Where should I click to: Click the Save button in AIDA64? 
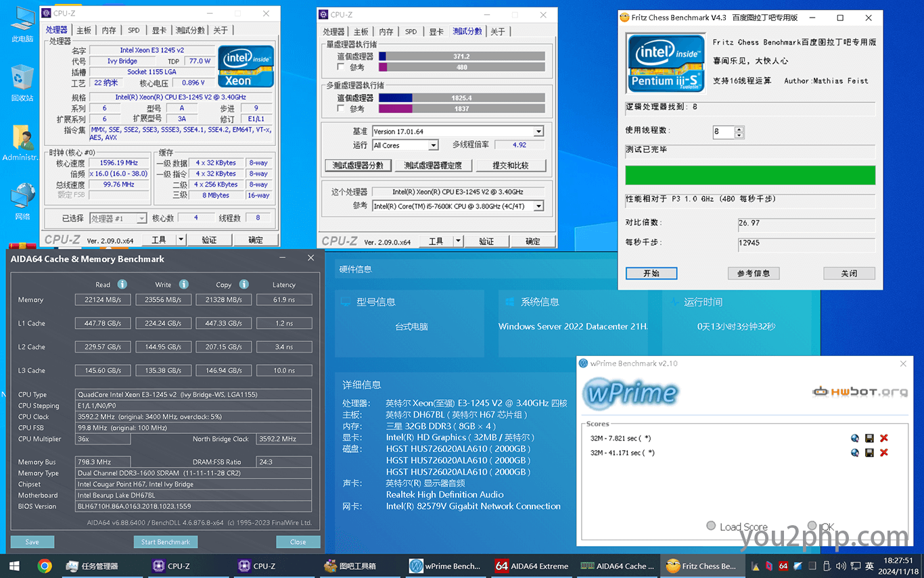(32, 542)
